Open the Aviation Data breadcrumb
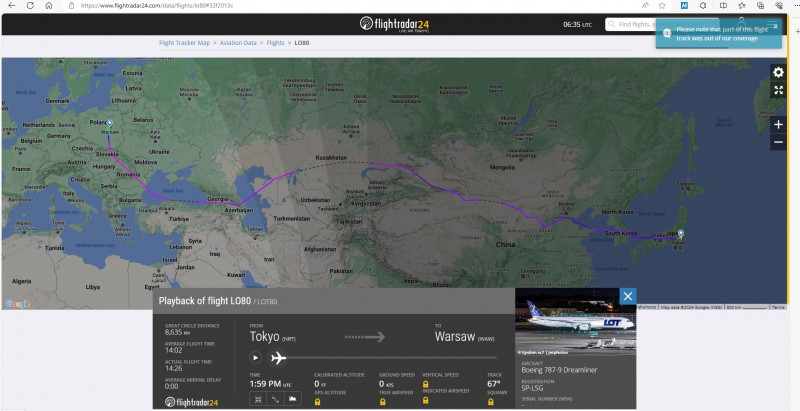 pyautogui.click(x=238, y=43)
